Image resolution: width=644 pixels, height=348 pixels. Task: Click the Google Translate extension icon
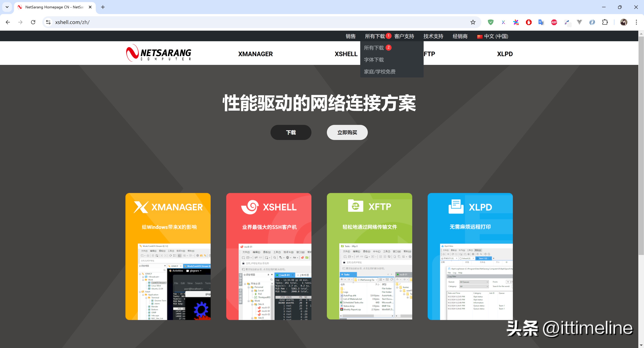tap(541, 22)
